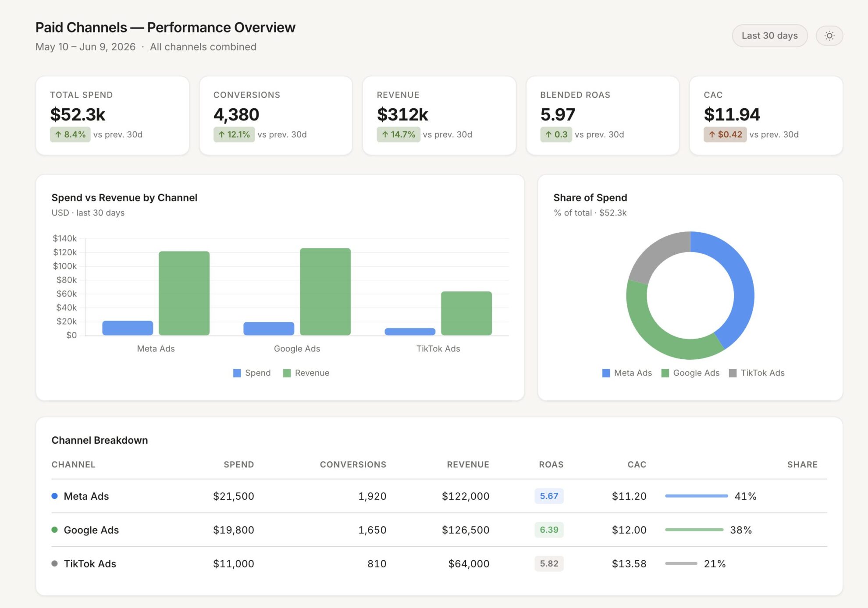Click the Meta Ads 41% share progress bar
Image resolution: width=868 pixels, height=608 pixels.
click(x=697, y=496)
